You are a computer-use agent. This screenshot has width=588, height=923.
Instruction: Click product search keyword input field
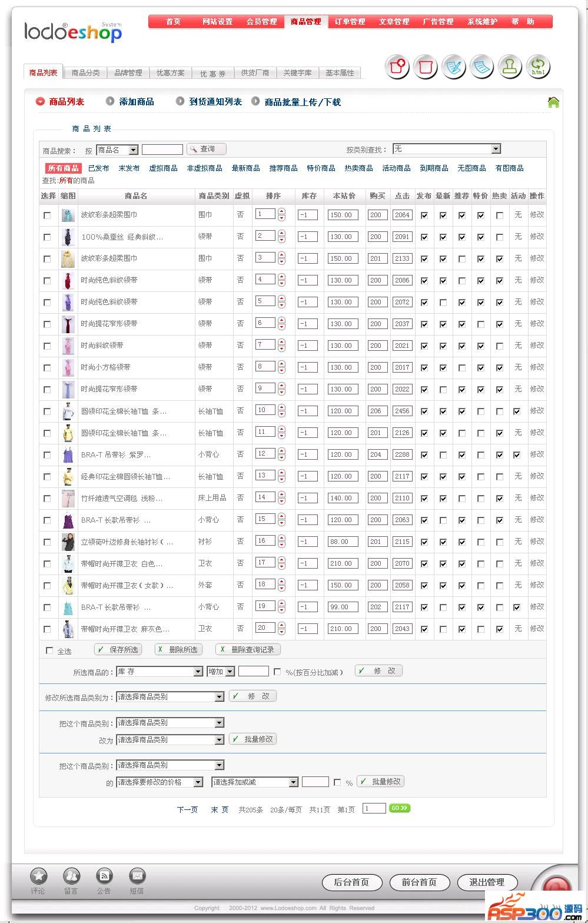(162, 150)
